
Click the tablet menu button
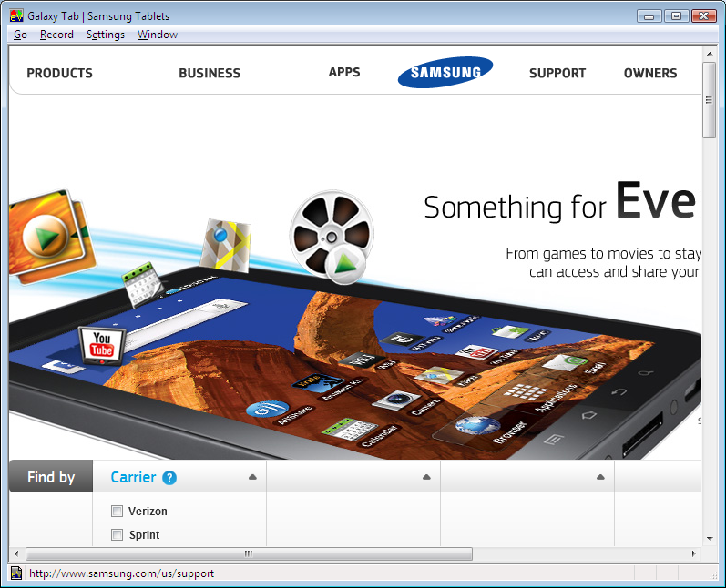click(x=554, y=439)
